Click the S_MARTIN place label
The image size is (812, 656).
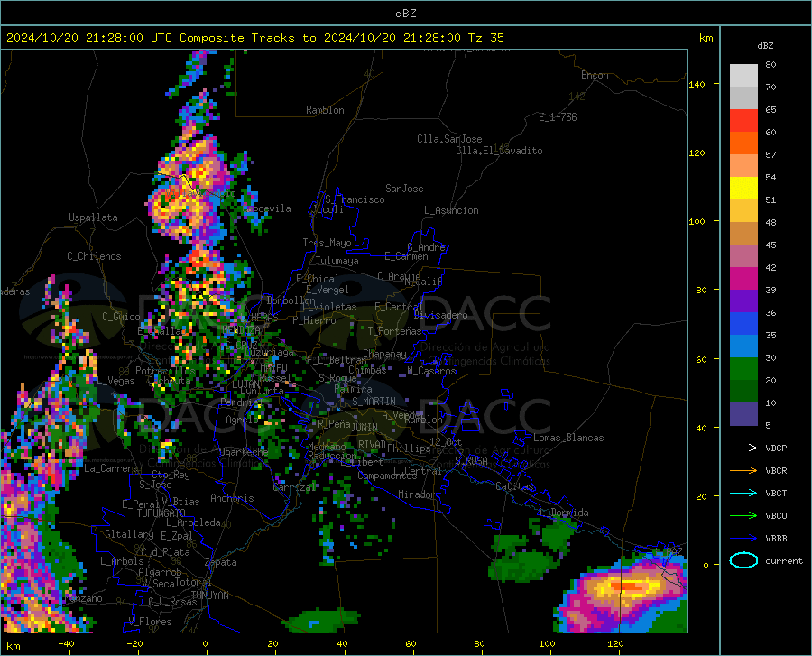click(374, 402)
